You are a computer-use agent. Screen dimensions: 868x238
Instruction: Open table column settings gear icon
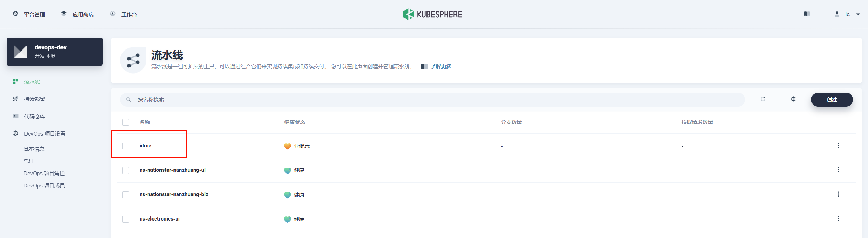tap(793, 99)
